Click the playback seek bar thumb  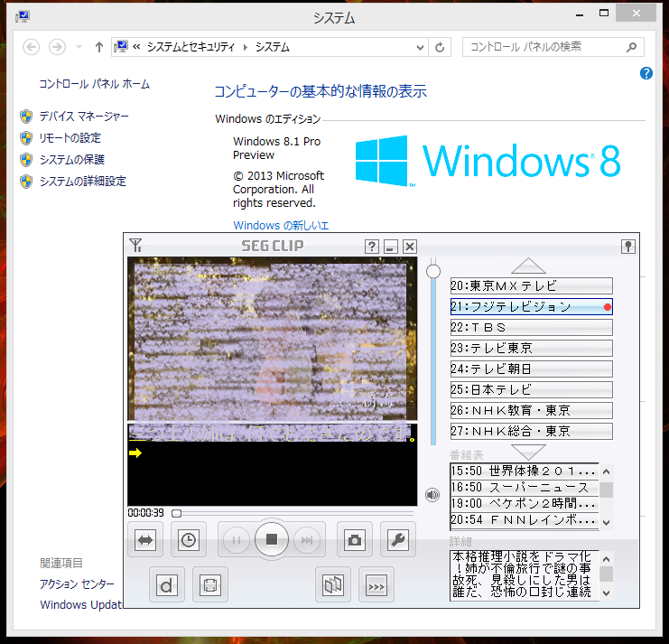click(x=176, y=513)
